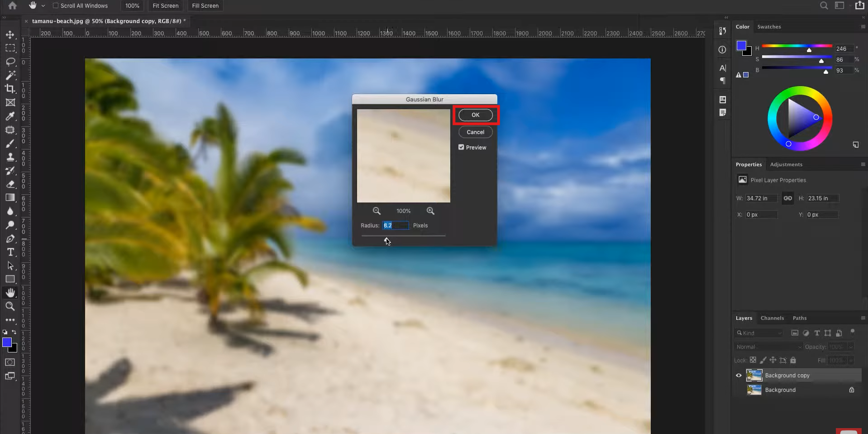Image resolution: width=868 pixels, height=434 pixels.
Task: Enable the Scroll All Windows option
Action: [55, 6]
